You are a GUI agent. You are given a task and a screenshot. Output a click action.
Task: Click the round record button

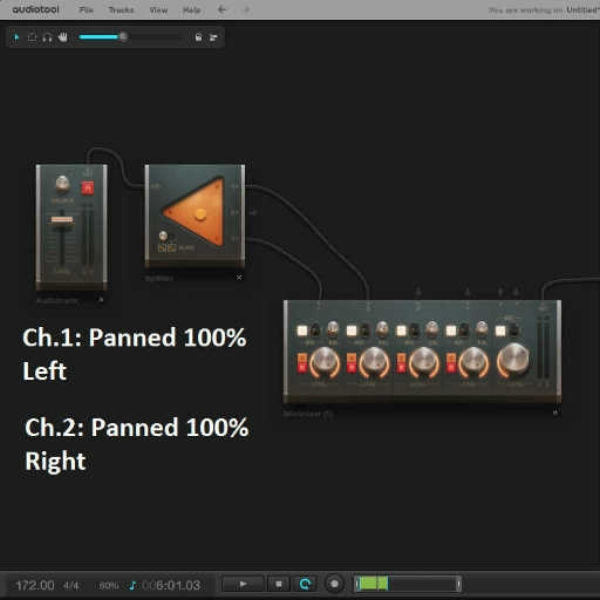tap(334, 584)
